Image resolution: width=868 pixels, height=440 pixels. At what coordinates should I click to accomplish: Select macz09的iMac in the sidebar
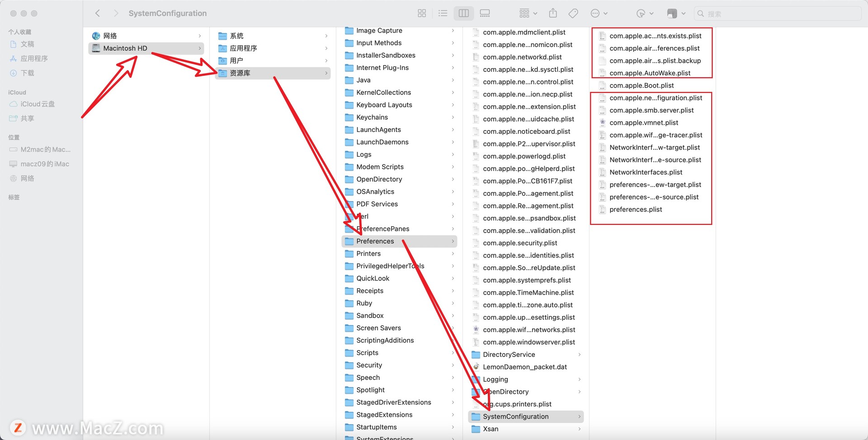click(x=44, y=164)
